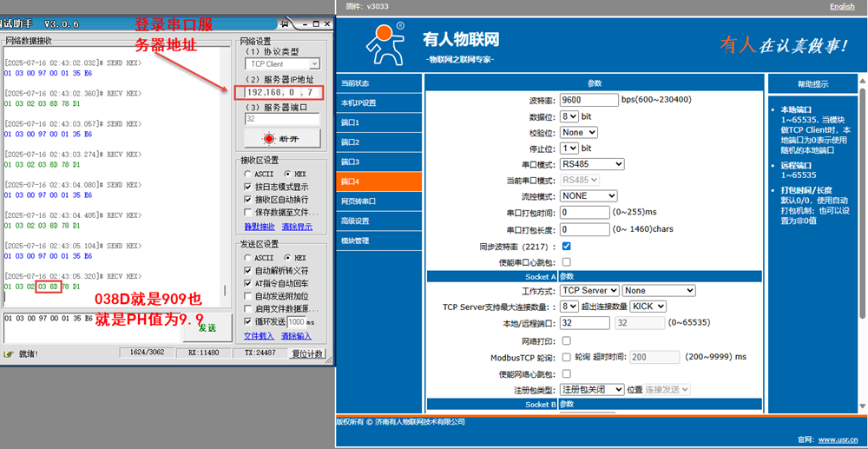Enable 自动发送附加位 checkbox
The height and width of the screenshot is (449, 868).
click(x=248, y=296)
